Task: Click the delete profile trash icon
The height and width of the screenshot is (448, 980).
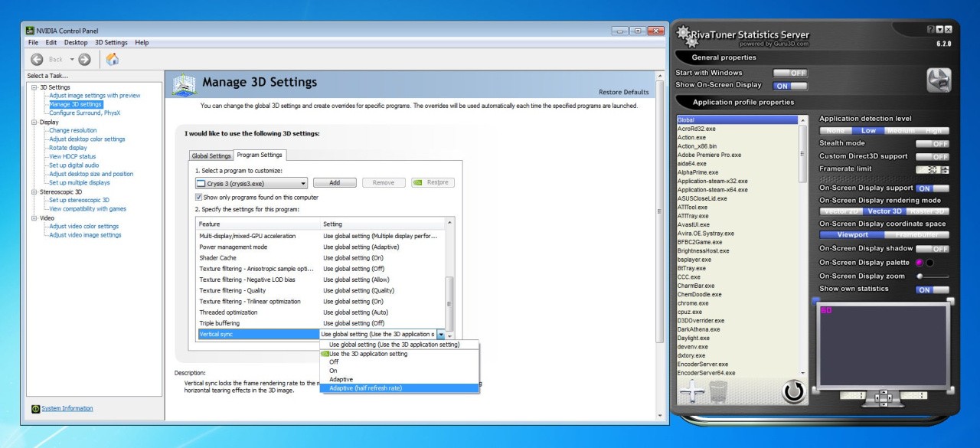Action: [718, 391]
